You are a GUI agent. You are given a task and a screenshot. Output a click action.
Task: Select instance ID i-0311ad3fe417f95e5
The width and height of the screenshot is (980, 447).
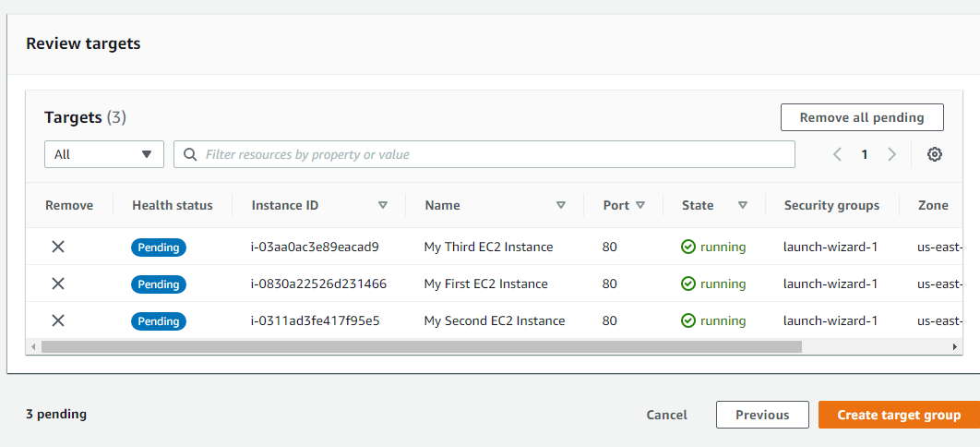click(x=316, y=320)
